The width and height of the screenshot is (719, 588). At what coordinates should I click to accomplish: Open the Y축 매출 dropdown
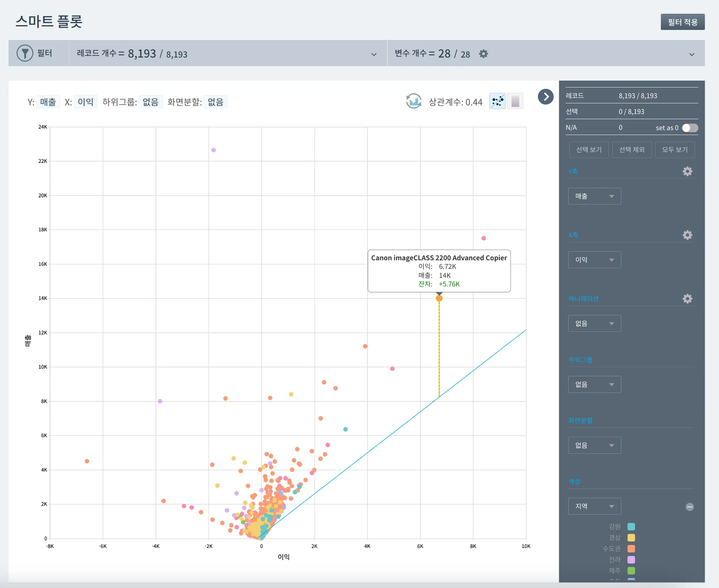click(x=594, y=196)
